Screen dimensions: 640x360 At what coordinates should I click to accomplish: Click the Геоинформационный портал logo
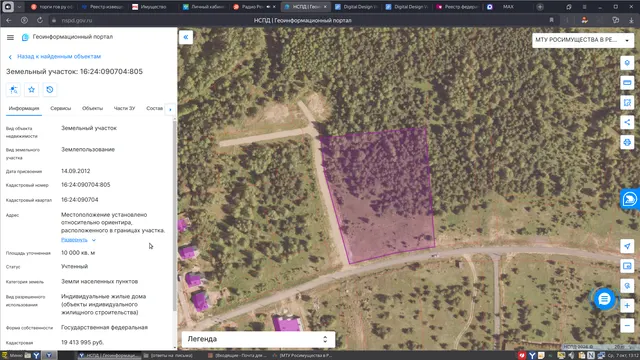tap(25, 37)
